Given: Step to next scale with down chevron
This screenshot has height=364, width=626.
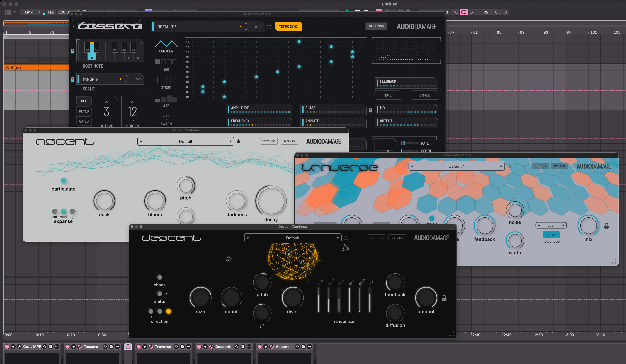Looking at the screenshot, I should (x=126, y=82).
